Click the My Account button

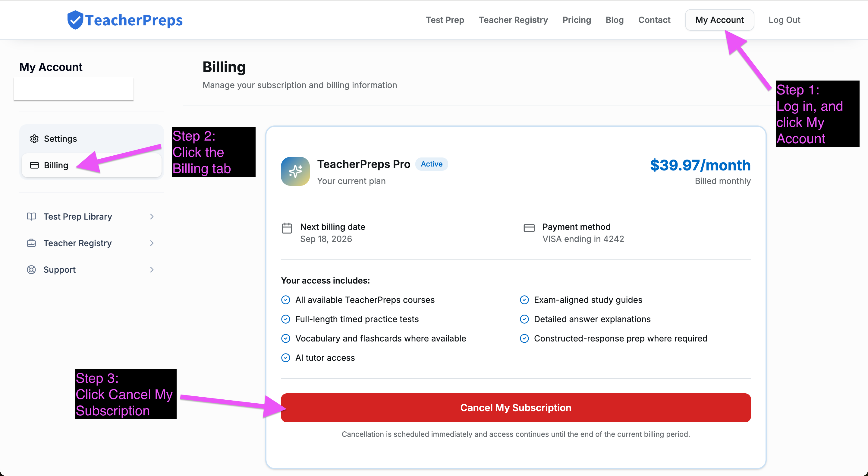point(719,20)
